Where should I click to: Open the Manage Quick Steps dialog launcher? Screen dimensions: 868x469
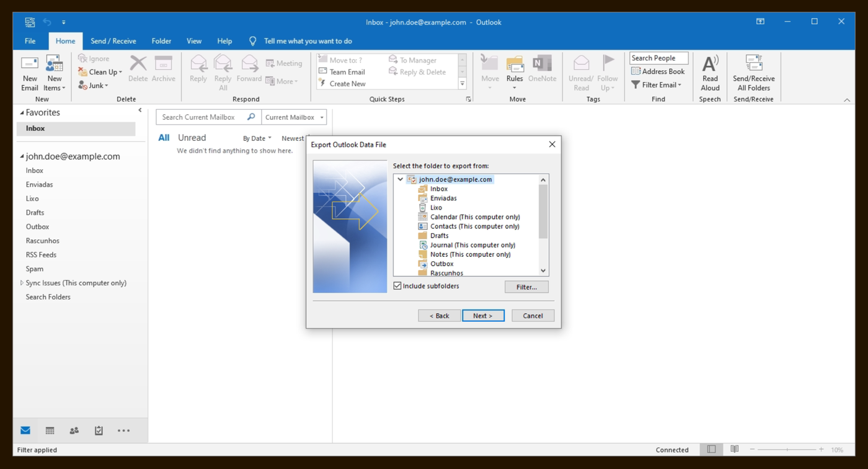(x=468, y=99)
